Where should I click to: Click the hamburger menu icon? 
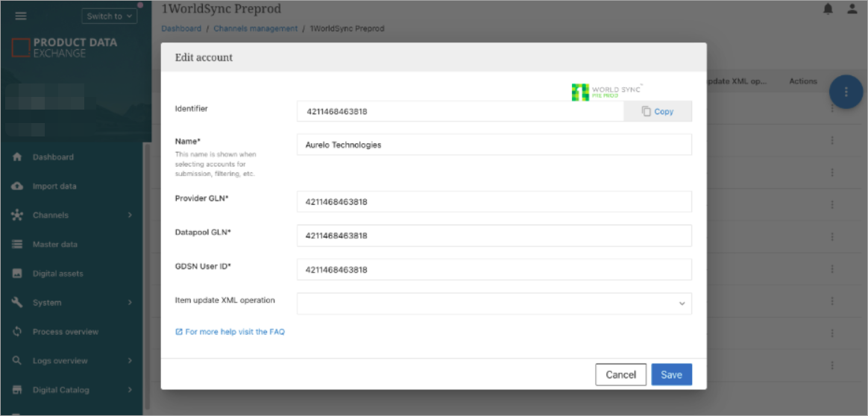(21, 16)
